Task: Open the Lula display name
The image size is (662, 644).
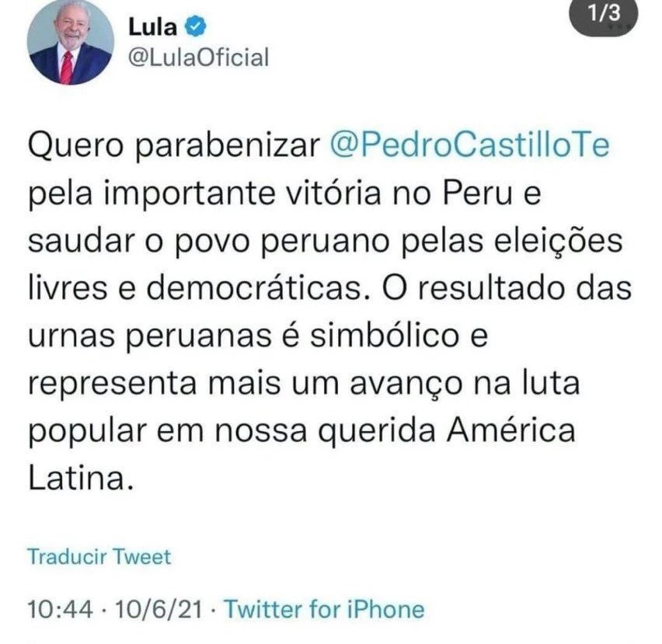Action: point(152,27)
